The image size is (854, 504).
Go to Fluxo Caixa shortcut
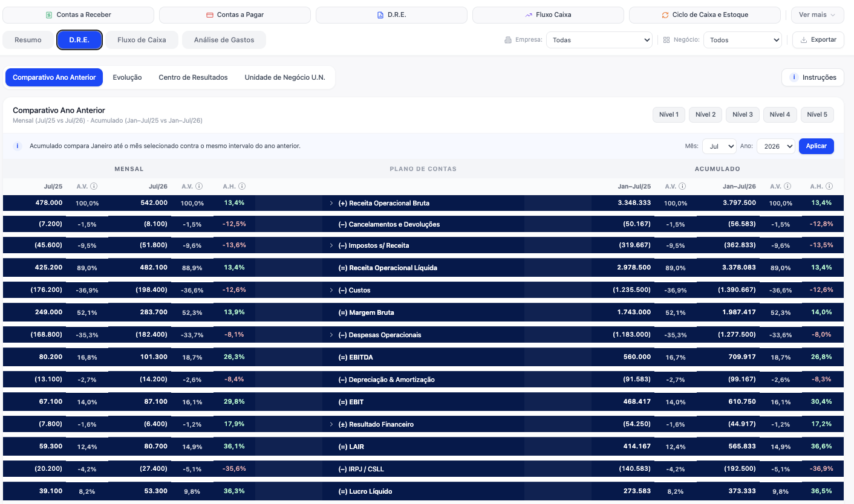[548, 15]
